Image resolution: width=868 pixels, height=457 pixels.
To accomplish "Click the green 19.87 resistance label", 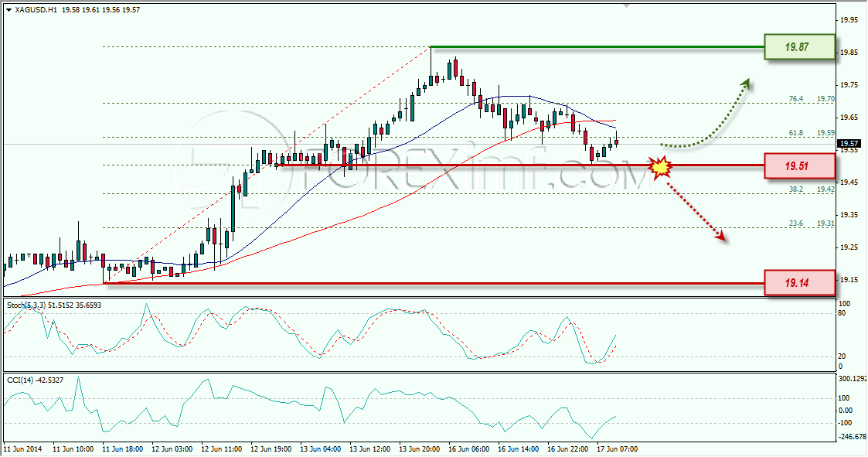I will click(799, 47).
